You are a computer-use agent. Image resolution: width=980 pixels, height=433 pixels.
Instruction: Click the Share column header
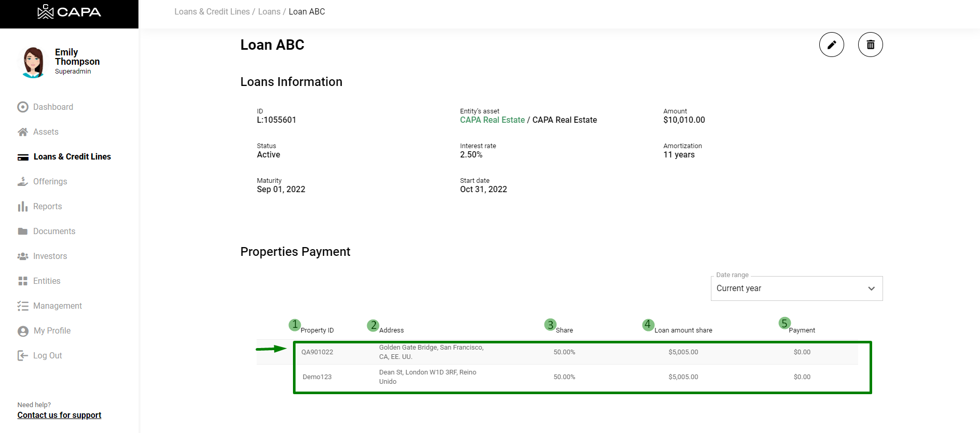click(x=565, y=330)
